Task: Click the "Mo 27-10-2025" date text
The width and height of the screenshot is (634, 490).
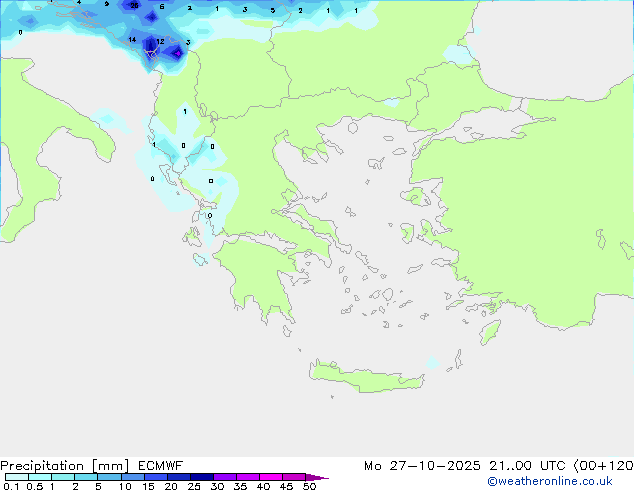Action: pyautogui.click(x=422, y=466)
